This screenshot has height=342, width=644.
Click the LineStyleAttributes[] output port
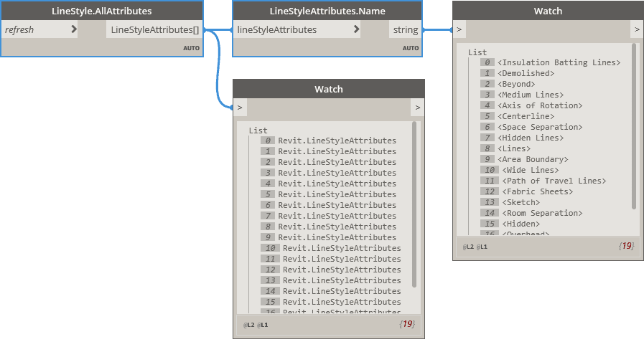[x=154, y=29]
